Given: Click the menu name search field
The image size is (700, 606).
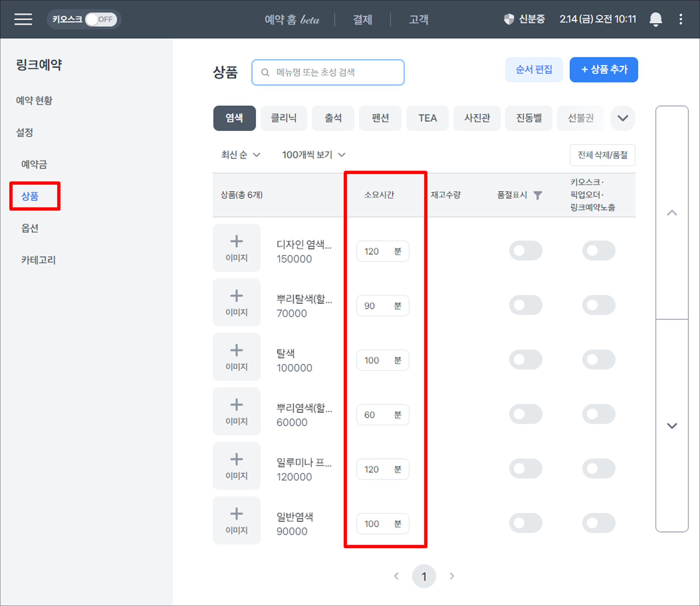Looking at the screenshot, I should point(327,72).
